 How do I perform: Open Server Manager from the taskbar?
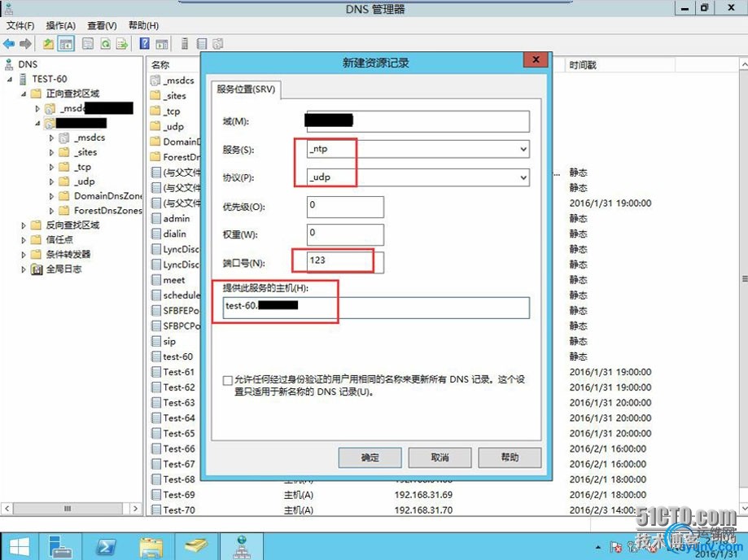point(61,547)
